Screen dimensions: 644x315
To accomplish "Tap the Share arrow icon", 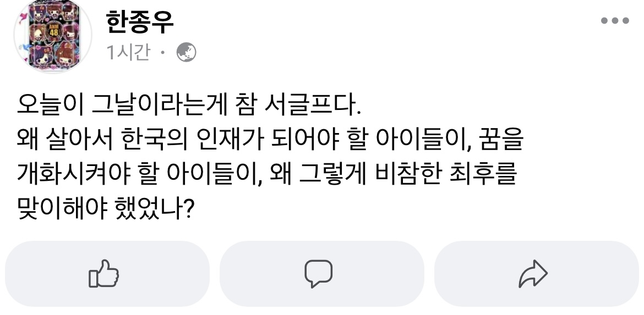I will coord(533,274).
